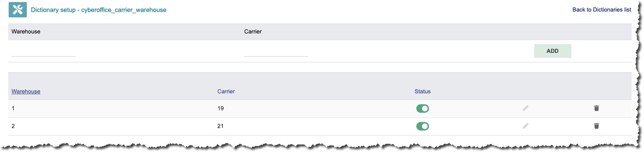Focus the new Warehouse input field
The width and height of the screenshot is (644, 152).
[x=43, y=51]
